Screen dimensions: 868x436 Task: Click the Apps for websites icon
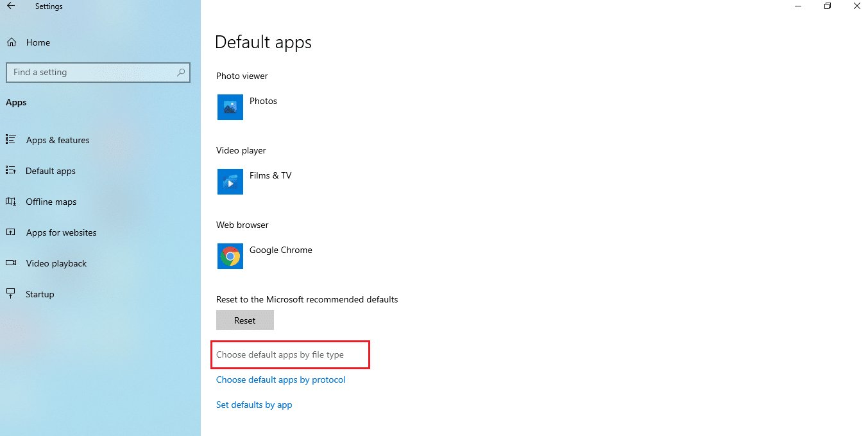coord(11,232)
